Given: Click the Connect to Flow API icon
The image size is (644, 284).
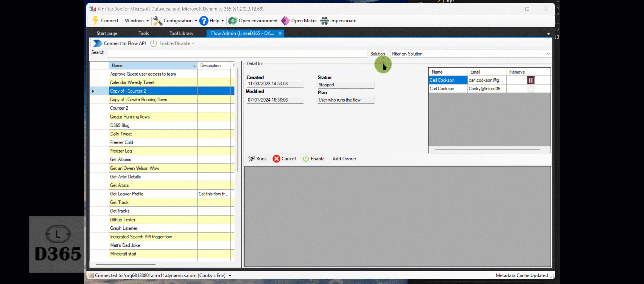Looking at the screenshot, I should tap(98, 43).
